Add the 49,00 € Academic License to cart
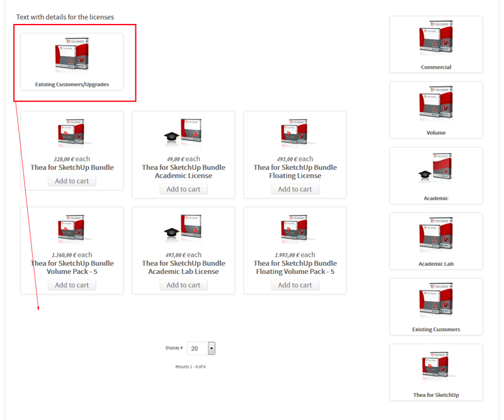 click(183, 190)
